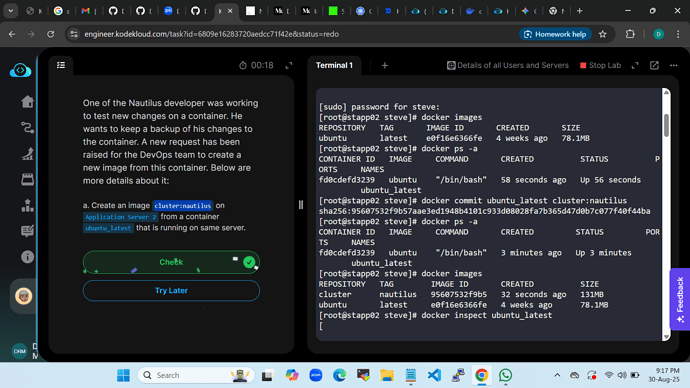The width and height of the screenshot is (690, 388).
Task: Show hidden system tray icons
Action: pos(557,375)
